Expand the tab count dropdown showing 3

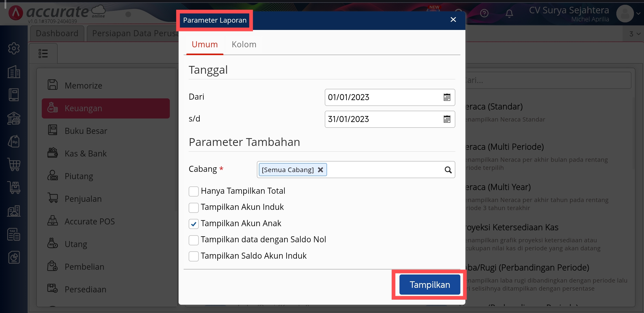click(x=634, y=34)
